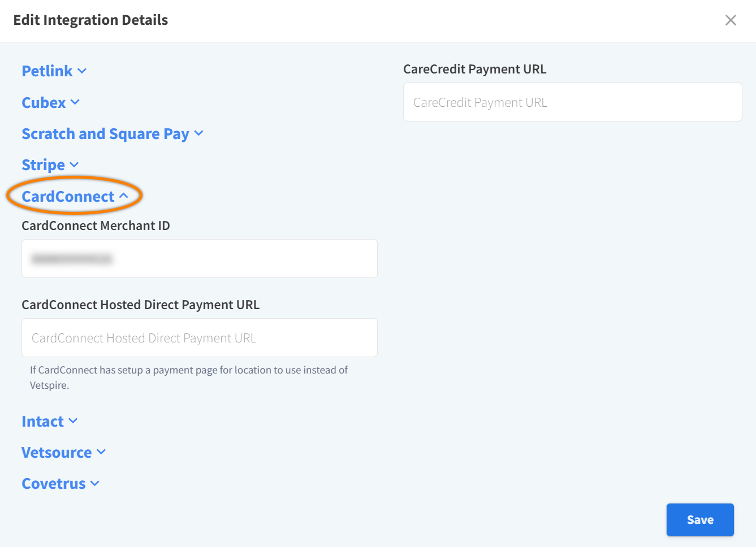Focus the CardConnect Hosted Direct Payment URL field
756x547 pixels.
(x=199, y=338)
